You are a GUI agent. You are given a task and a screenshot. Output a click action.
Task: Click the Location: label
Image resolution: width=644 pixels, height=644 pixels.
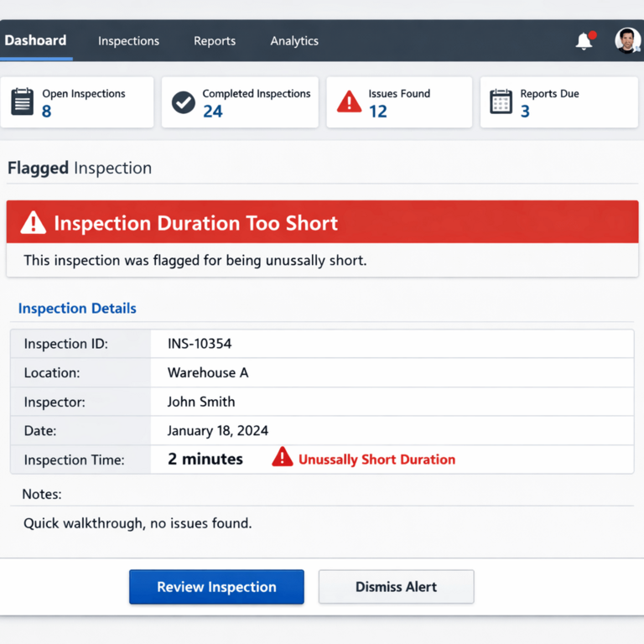[x=52, y=372]
